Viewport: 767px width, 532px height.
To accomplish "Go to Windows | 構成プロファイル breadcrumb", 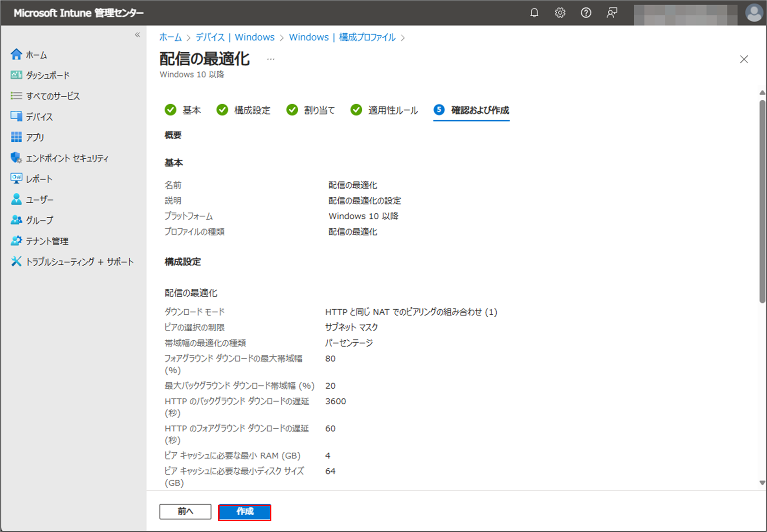I will pos(343,37).
